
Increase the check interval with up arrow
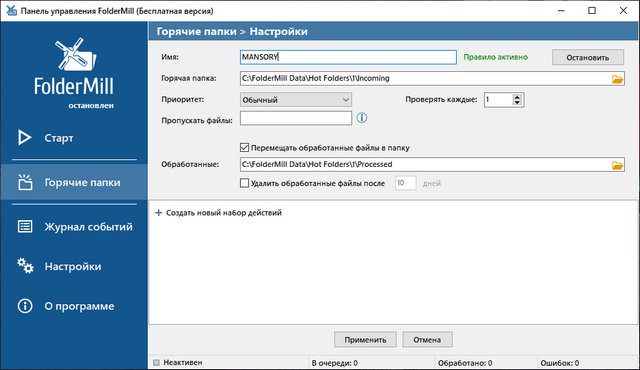(x=517, y=97)
